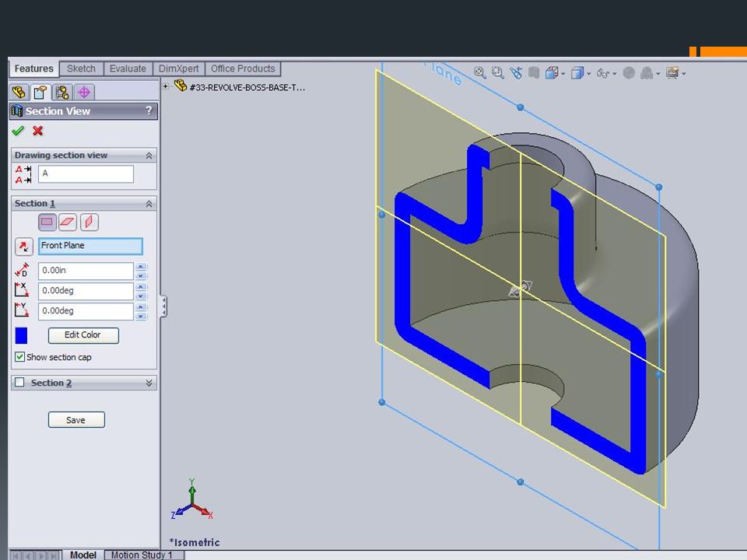Image resolution: width=747 pixels, height=560 pixels.
Task: Click Hide/Show Items glasses icon
Action: pyautogui.click(x=602, y=73)
